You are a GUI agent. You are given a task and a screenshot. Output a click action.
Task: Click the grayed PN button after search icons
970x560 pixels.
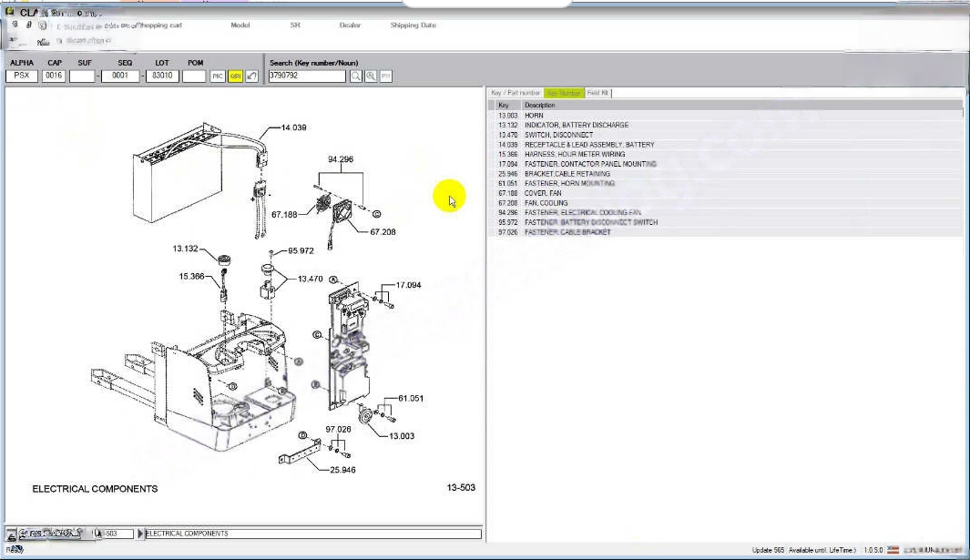[385, 76]
